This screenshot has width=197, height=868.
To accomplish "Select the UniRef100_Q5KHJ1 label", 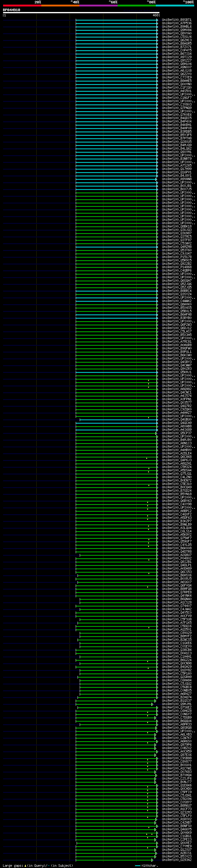I will click(x=176, y=372).
